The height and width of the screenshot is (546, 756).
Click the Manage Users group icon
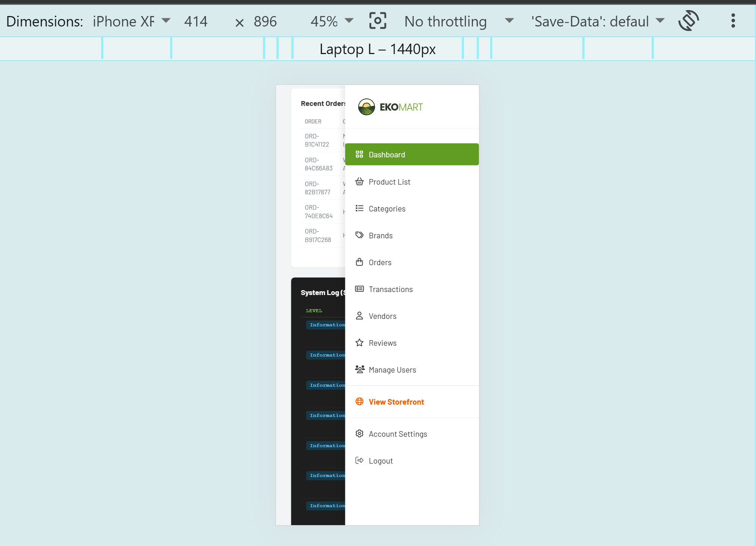360,370
